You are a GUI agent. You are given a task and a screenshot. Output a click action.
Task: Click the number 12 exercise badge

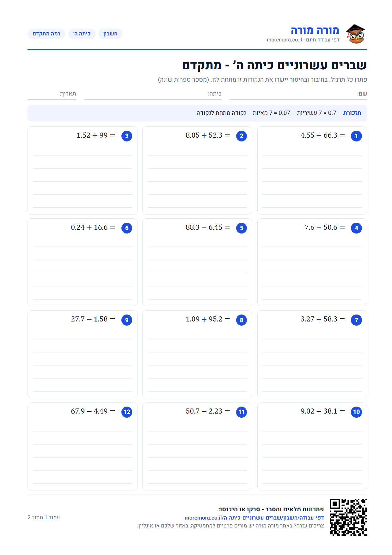(x=127, y=412)
